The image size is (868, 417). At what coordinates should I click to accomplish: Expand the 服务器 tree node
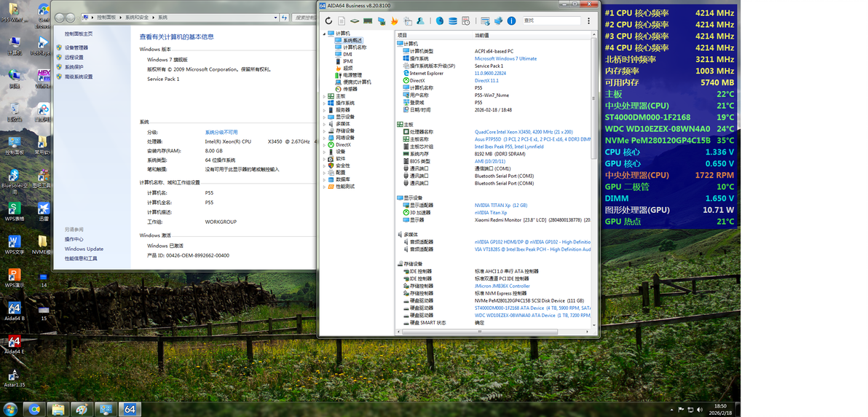324,110
